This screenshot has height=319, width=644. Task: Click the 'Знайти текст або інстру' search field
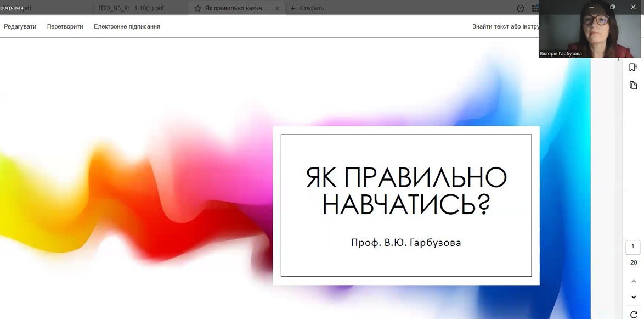(505, 26)
